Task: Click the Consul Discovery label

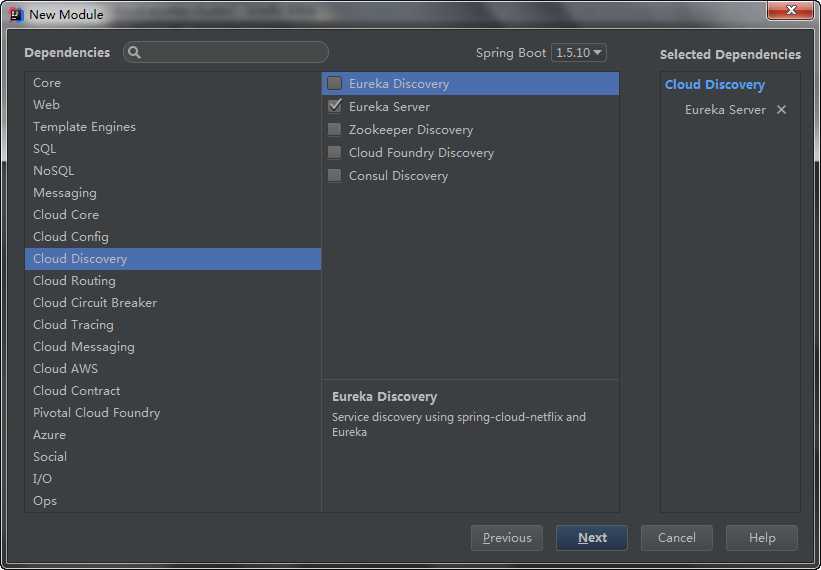Action: [x=398, y=176]
